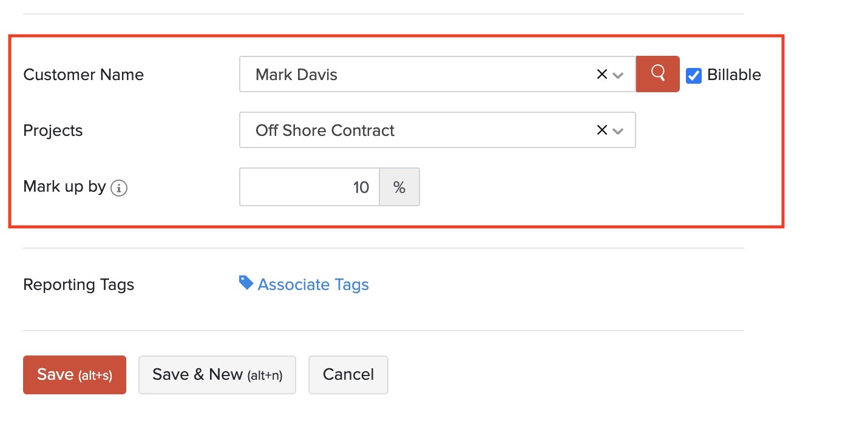
Task: Click the Customer Name field label
Action: [x=83, y=75]
